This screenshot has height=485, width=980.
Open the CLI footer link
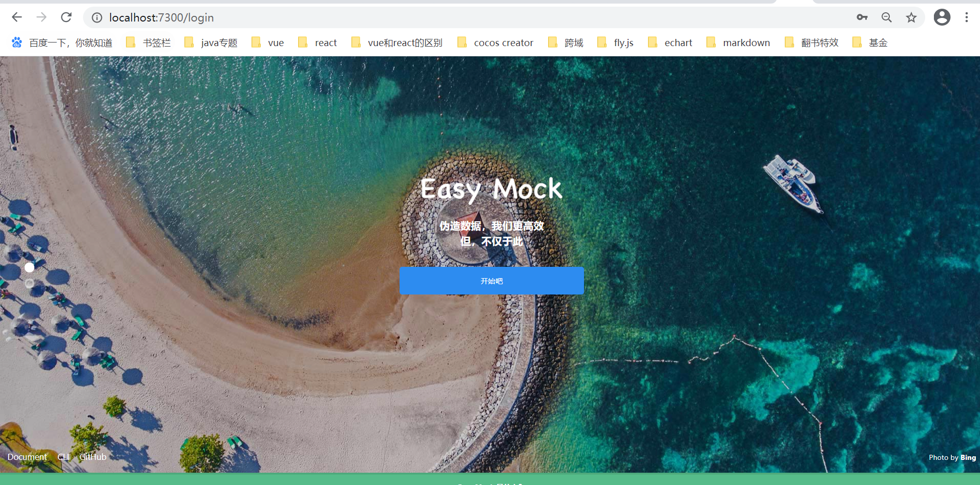click(64, 457)
